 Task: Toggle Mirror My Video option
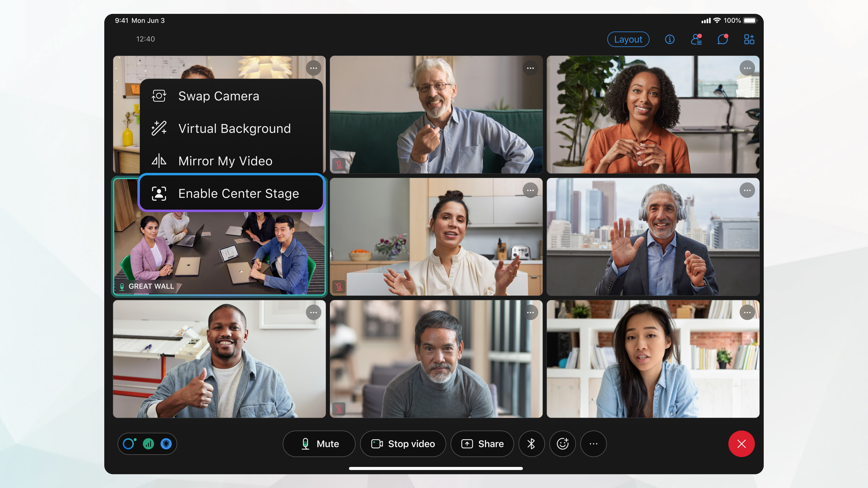coord(225,161)
